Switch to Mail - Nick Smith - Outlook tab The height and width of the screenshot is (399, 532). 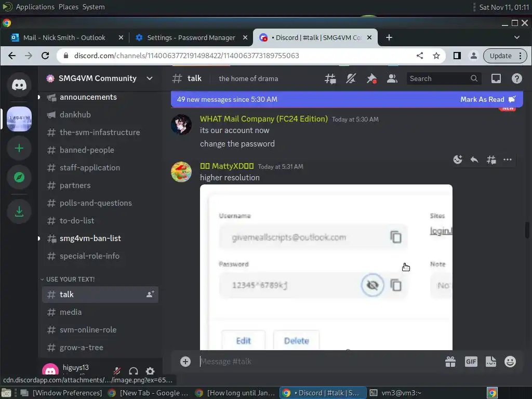pyautogui.click(x=64, y=37)
